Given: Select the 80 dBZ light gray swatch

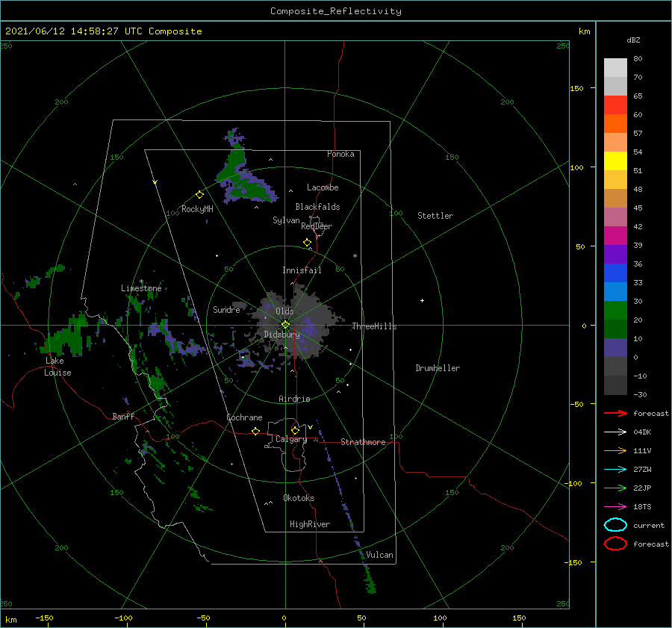Looking at the screenshot, I should (x=615, y=68).
